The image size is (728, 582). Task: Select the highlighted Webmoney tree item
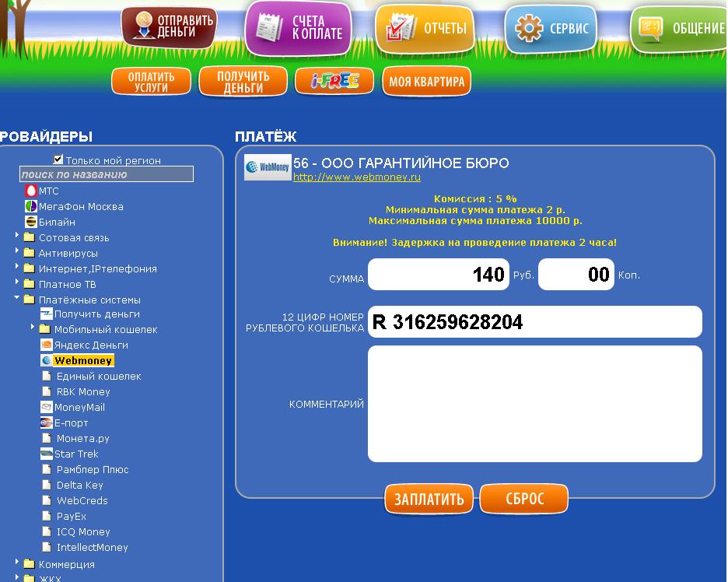(83, 360)
